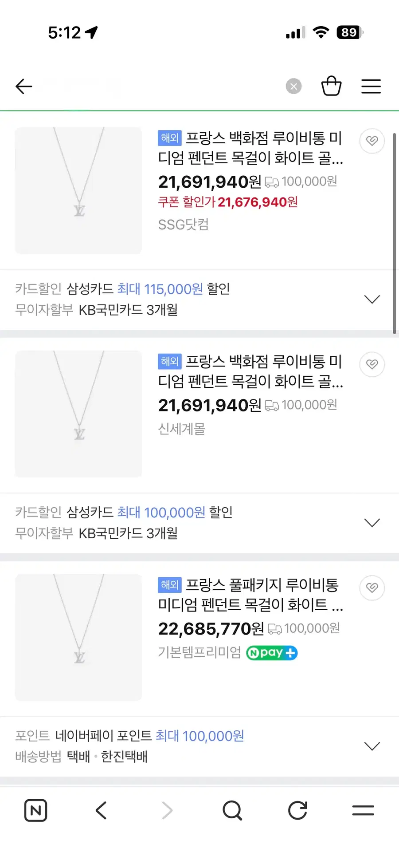Viewport: 399px width, 868px height.
Task: Reload the page with refresh icon
Action: point(297,810)
